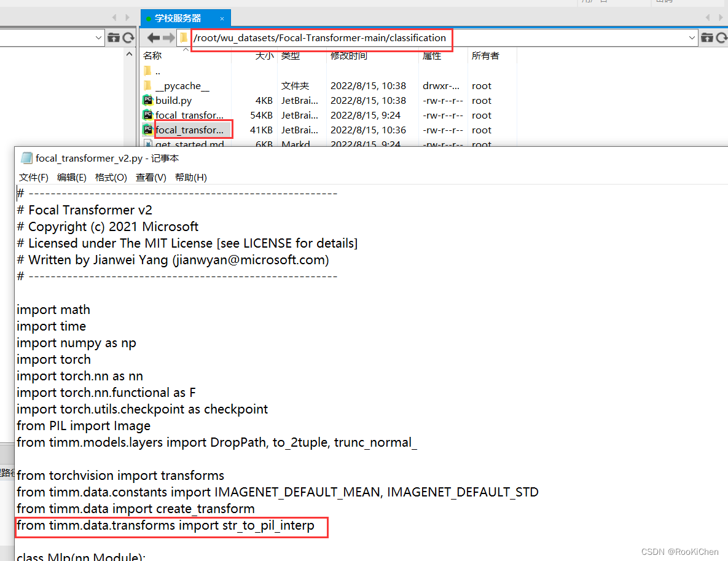728x561 pixels.
Task: Select the __pycache__ folder name
Action: click(182, 86)
